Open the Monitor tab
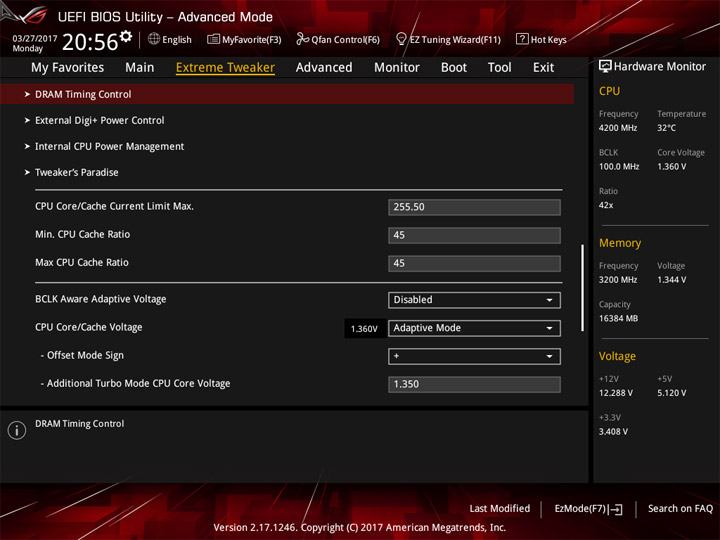 (x=397, y=68)
